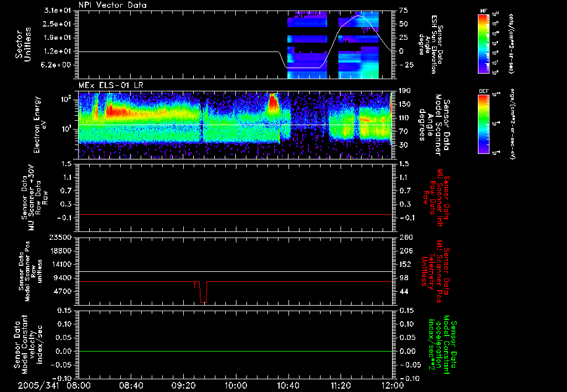Click the 10:40 time axis label
This screenshot has width=567, height=392.
tap(288, 385)
